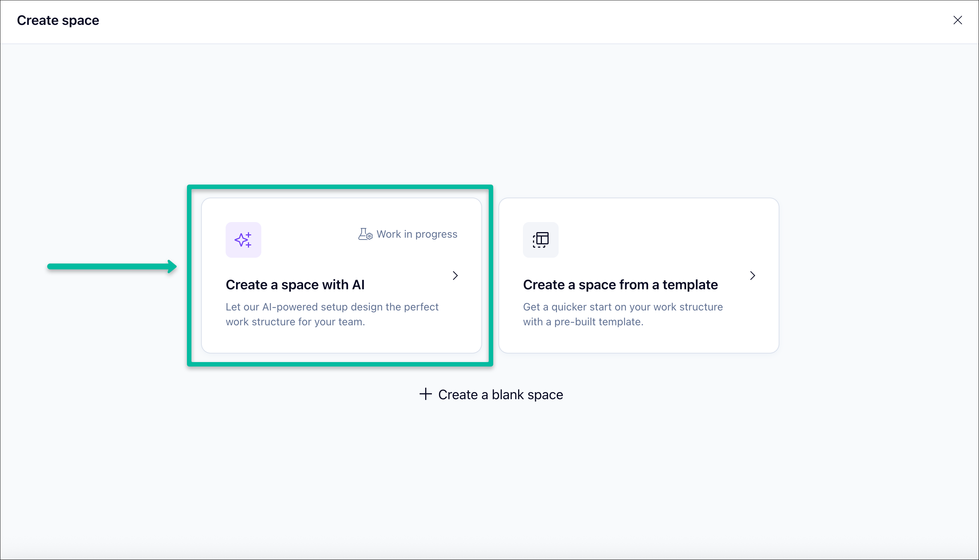Click the green highlight border around AI card
979x560 pixels.
[x=340, y=187]
